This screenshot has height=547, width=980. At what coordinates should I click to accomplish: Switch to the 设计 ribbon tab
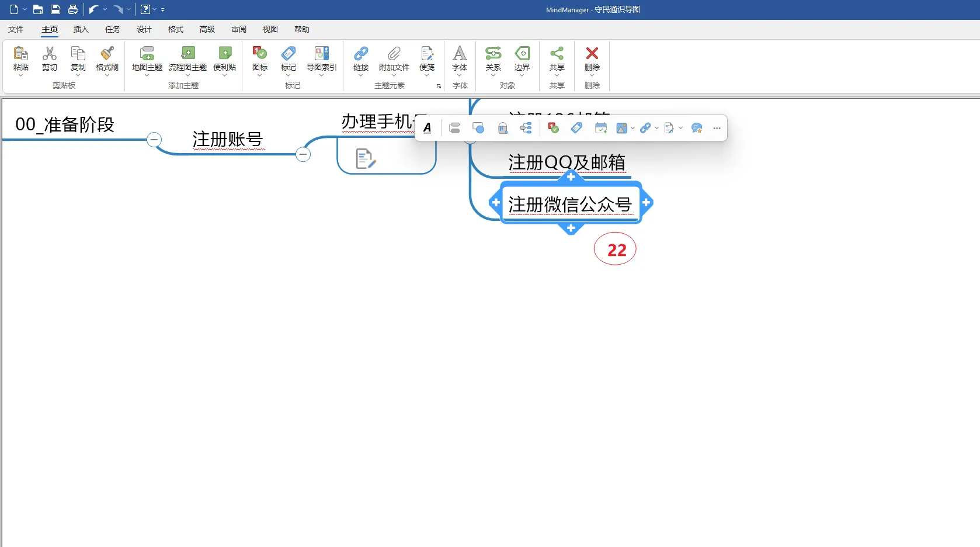tap(144, 29)
